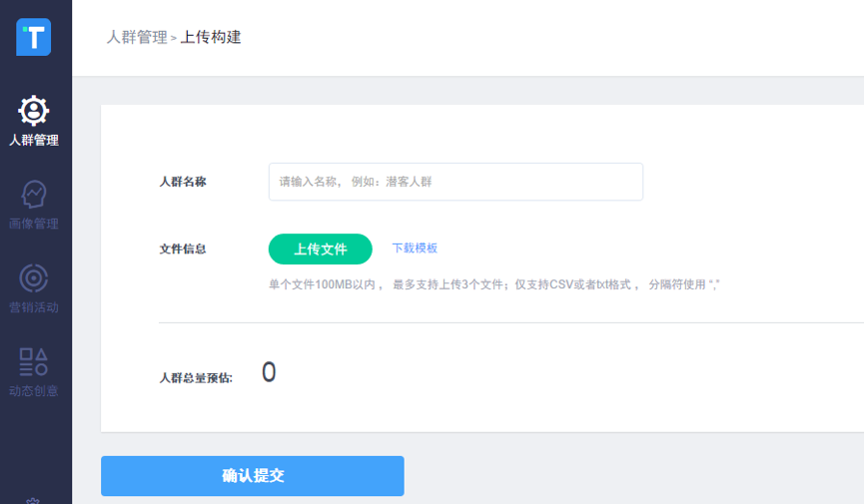Image resolution: width=864 pixels, height=504 pixels.
Task: Open the 营销活动 target icon
Action: (34, 277)
